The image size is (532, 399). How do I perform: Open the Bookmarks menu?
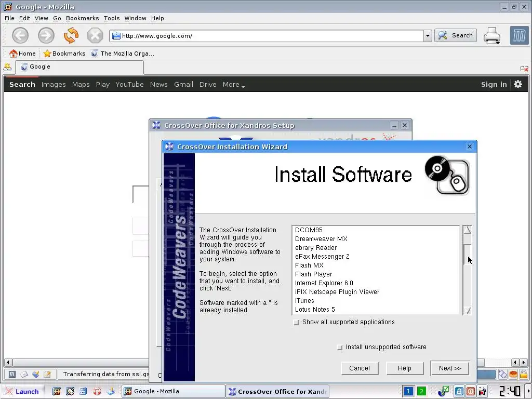(x=83, y=18)
